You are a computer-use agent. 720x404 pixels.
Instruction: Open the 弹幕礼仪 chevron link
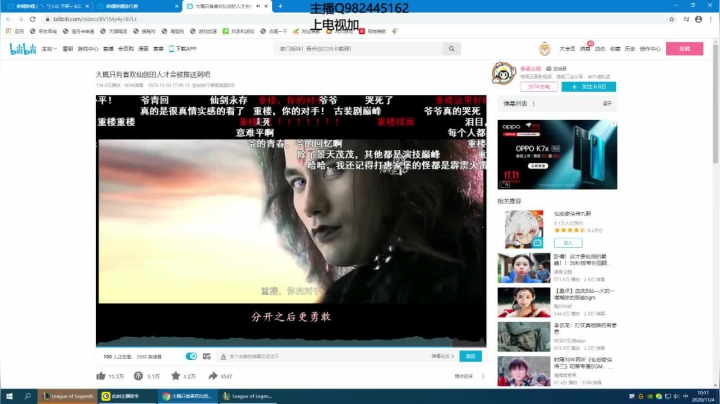click(443, 356)
